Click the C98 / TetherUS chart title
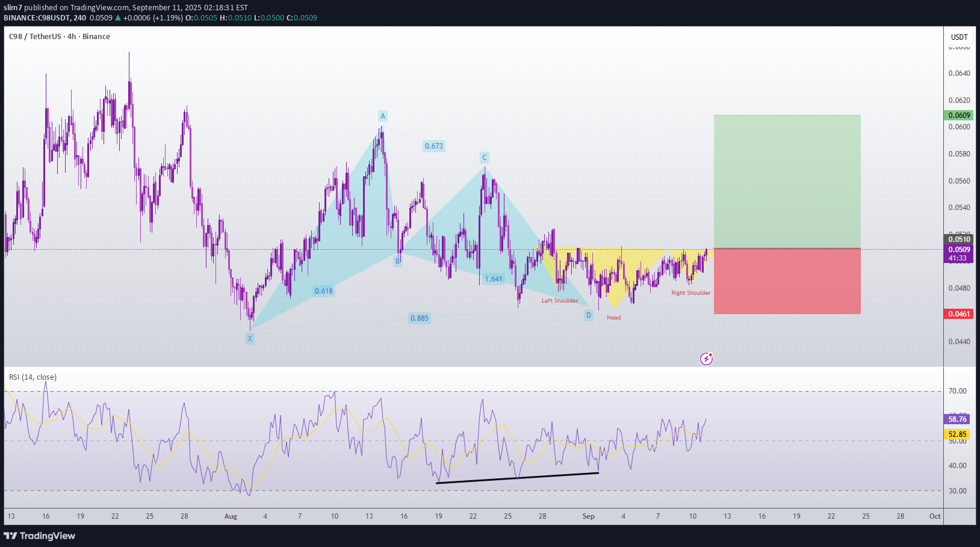Viewport: 980px width, 547px height. pos(59,37)
